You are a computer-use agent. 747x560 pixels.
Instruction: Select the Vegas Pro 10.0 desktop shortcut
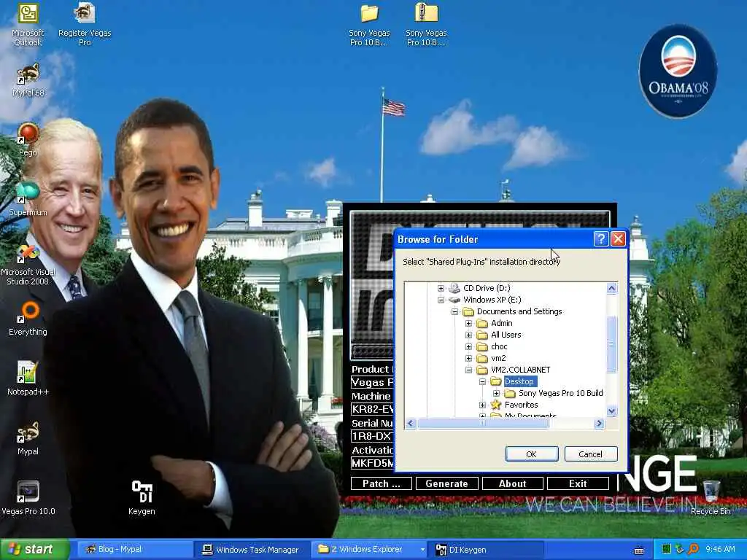[28, 498]
